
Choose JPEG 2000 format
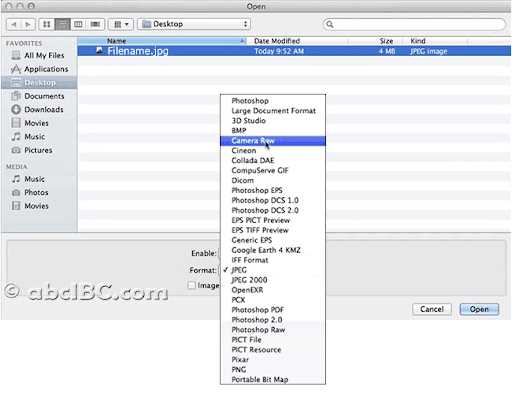273,280
